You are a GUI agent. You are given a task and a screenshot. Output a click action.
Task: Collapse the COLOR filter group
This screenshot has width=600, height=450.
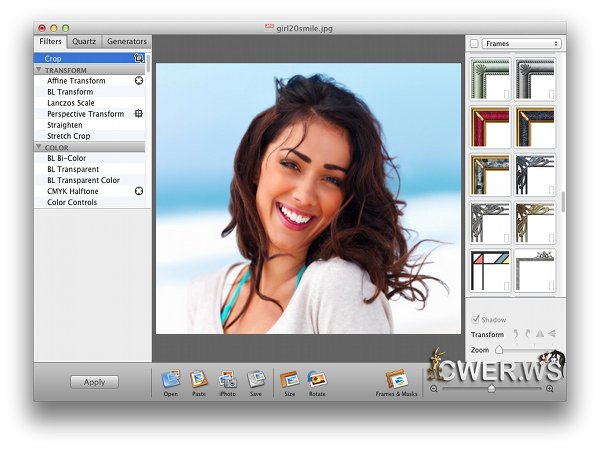click(x=39, y=147)
